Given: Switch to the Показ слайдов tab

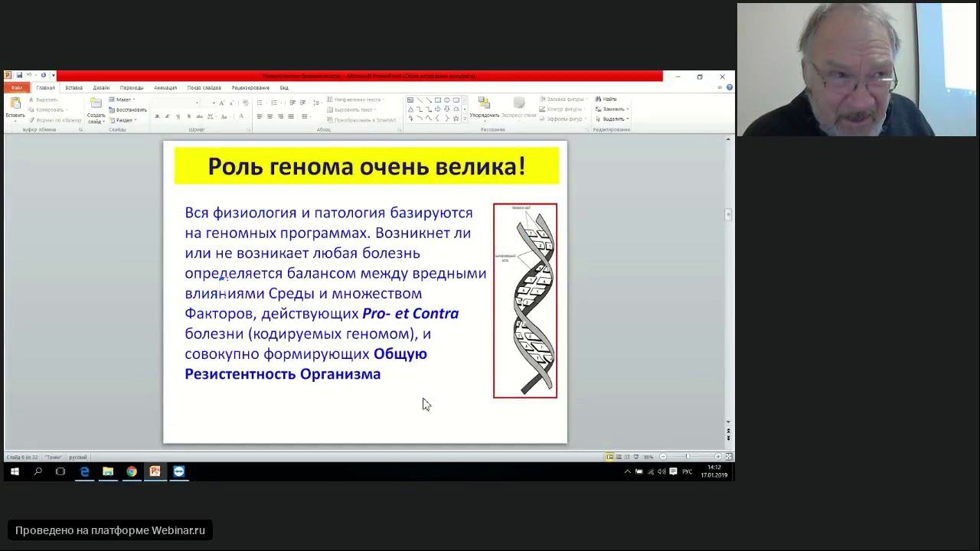Looking at the screenshot, I should [x=204, y=88].
